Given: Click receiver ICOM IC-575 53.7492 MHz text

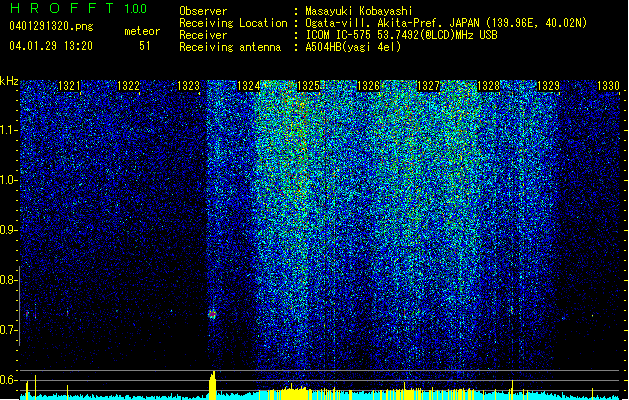Looking at the screenshot, I should 402,35.
